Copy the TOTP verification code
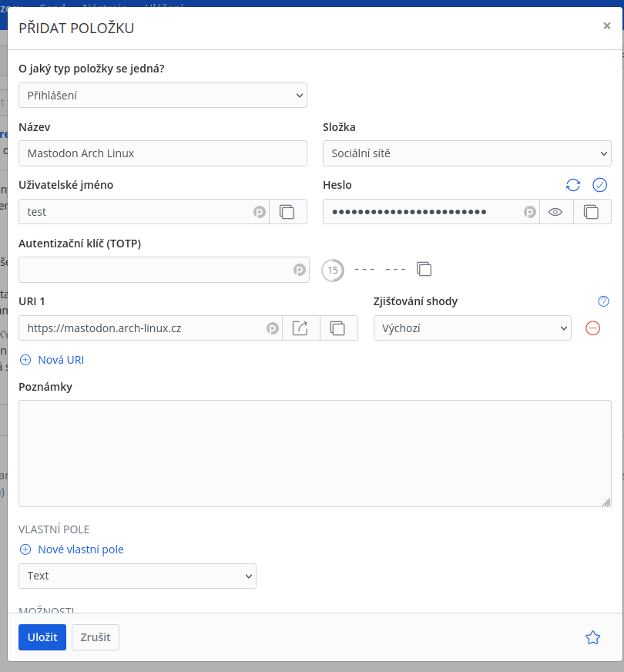The width and height of the screenshot is (624, 672). (x=424, y=269)
